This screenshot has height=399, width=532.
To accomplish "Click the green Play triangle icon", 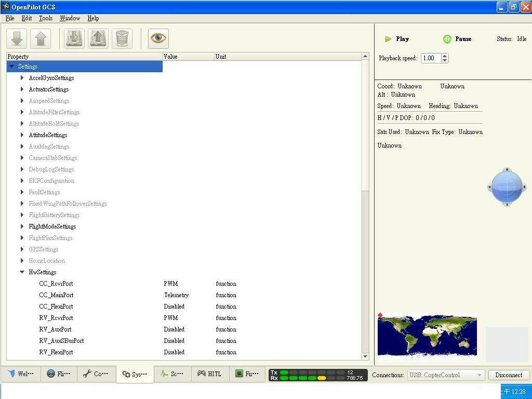I will 388,39.
